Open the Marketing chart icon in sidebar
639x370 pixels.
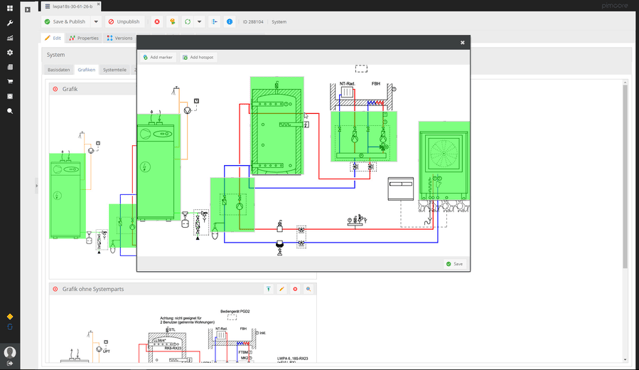click(10, 38)
